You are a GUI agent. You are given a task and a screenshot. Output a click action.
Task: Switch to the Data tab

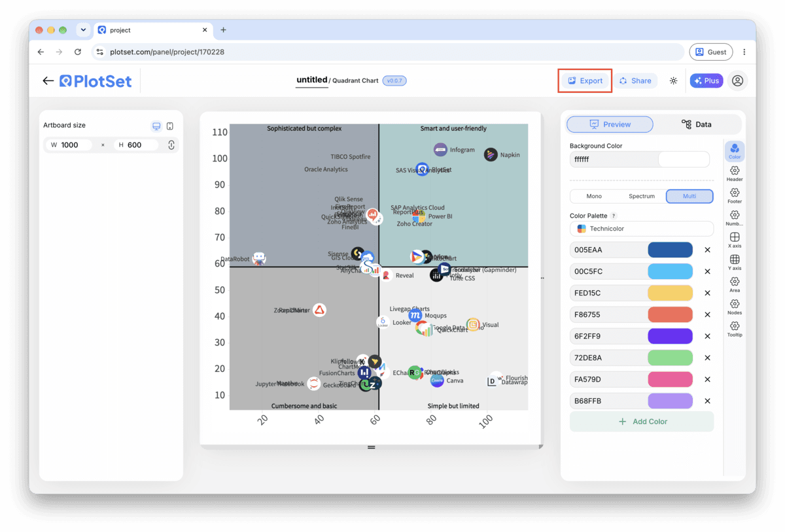(x=697, y=124)
